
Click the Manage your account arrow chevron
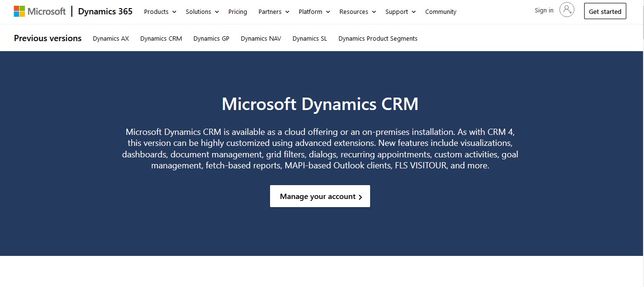(x=361, y=196)
